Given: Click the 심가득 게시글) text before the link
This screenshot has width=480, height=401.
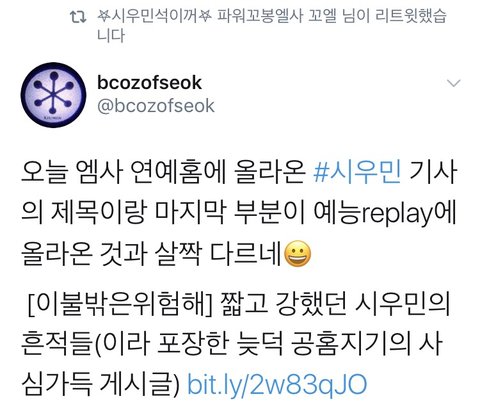Looking at the screenshot, I should pos(100,384).
